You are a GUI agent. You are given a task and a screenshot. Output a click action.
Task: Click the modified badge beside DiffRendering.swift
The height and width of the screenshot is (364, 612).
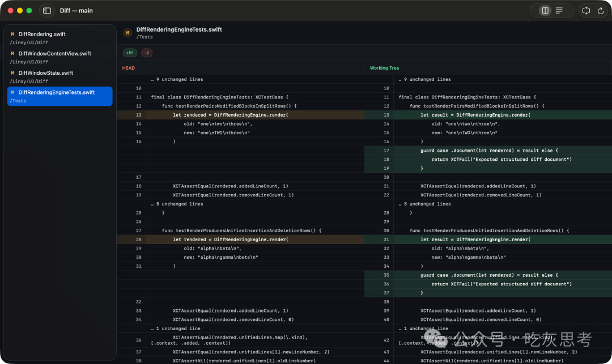[12, 35]
